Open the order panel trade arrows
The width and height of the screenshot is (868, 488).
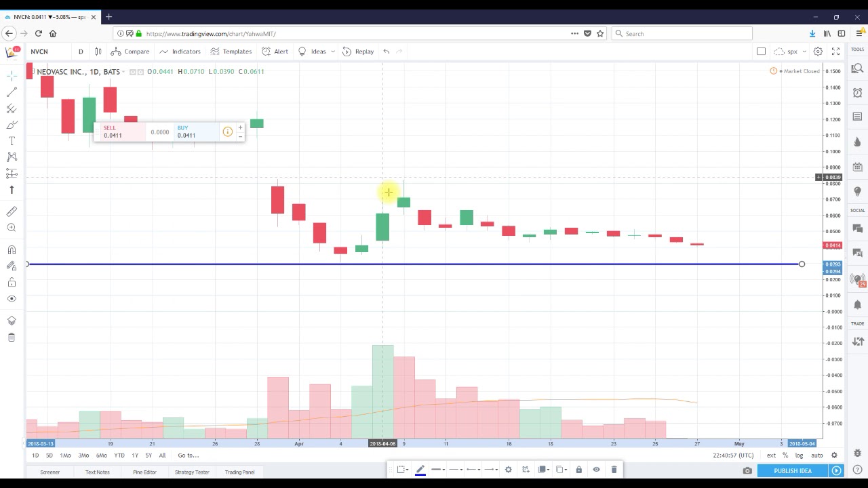pyautogui.click(x=858, y=342)
